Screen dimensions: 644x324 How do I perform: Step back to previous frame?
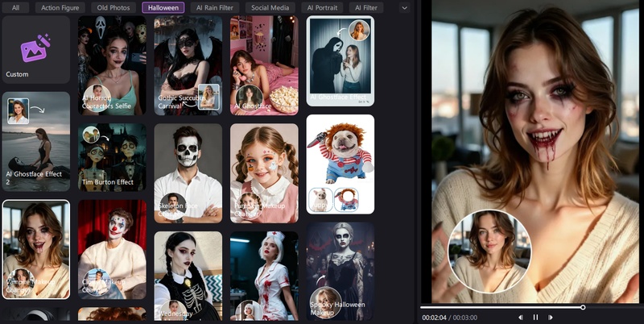[521, 318]
